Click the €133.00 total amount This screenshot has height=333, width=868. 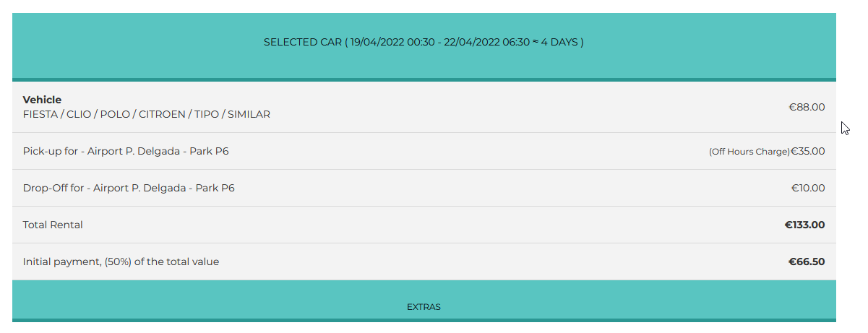coord(805,225)
